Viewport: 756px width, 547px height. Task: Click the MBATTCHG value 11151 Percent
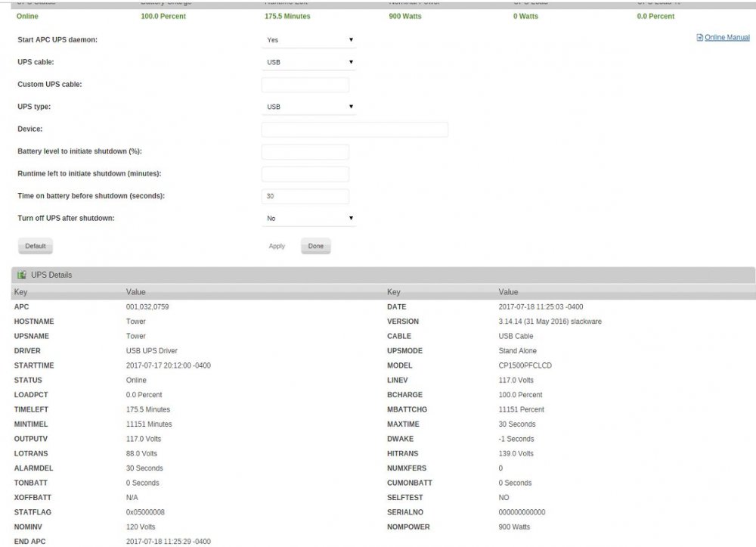[521, 409]
